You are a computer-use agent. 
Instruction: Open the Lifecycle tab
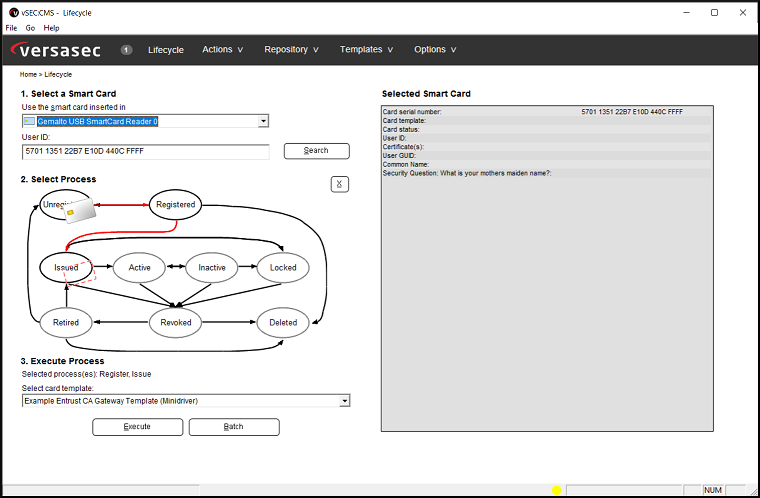tap(166, 50)
